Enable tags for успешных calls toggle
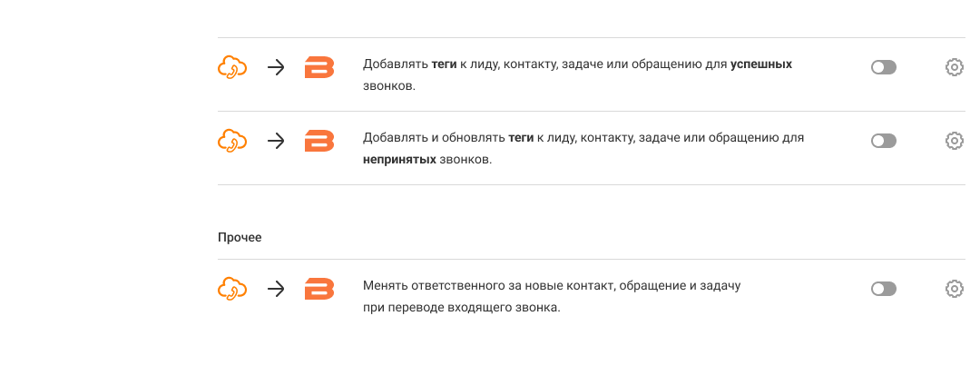Viewport: 980px width, 385px height. pos(883,67)
